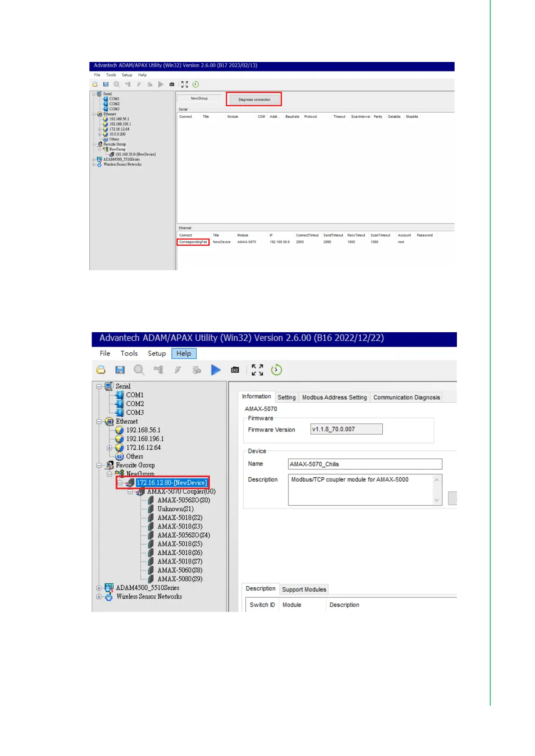The image size is (535, 756).
Task: Open the Communication Diagnosis tab
Action: (x=407, y=397)
